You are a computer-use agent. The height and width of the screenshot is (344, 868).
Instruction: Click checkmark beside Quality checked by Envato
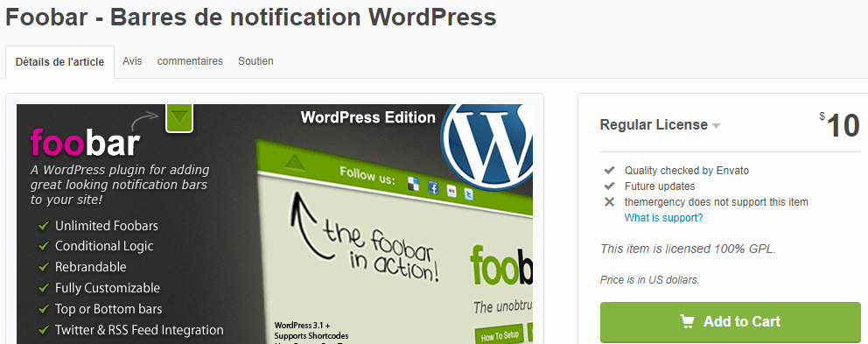pyautogui.click(x=610, y=170)
